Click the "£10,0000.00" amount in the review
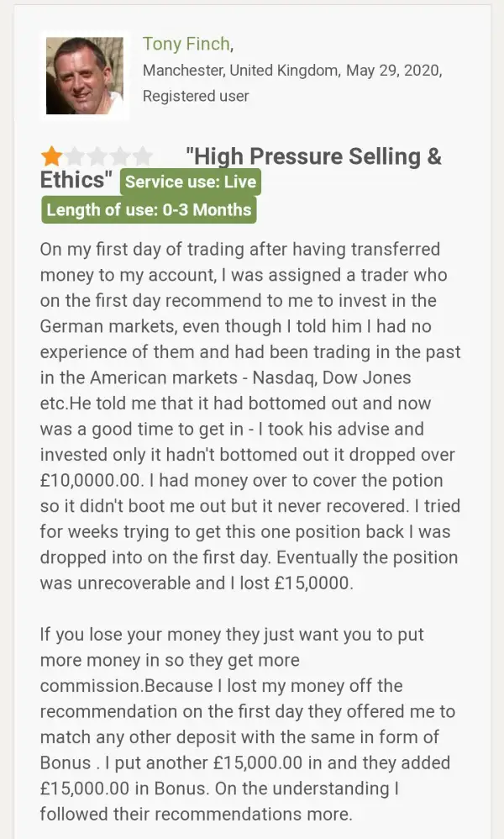504x839 pixels. point(92,480)
